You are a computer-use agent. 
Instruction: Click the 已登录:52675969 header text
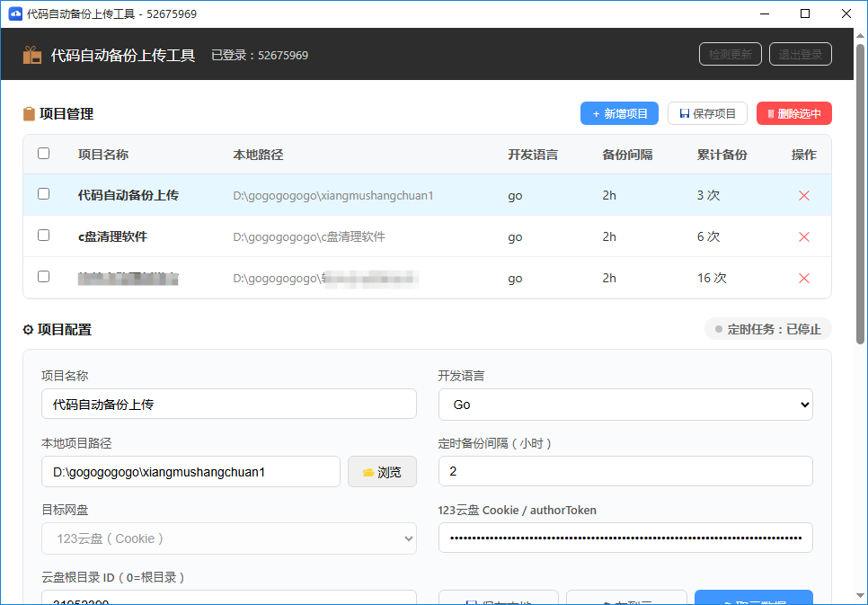pos(260,56)
